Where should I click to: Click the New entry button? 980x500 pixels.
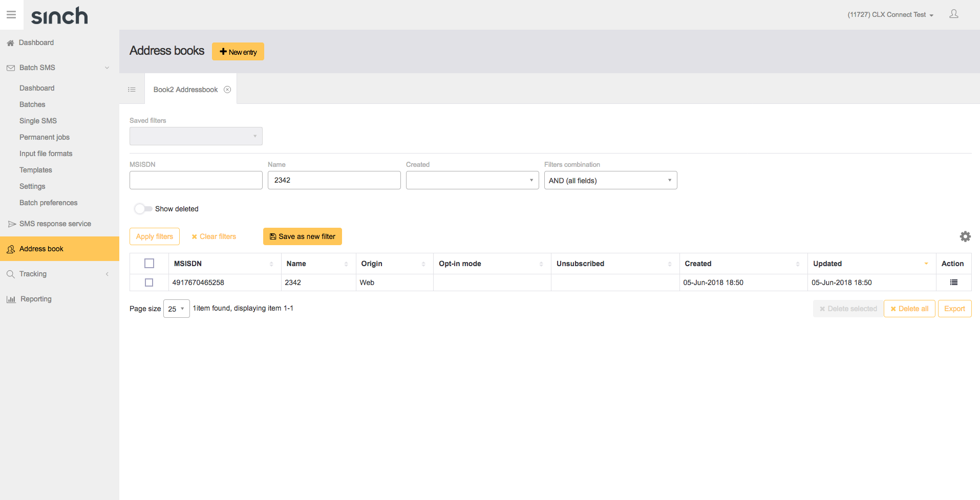pyautogui.click(x=238, y=52)
